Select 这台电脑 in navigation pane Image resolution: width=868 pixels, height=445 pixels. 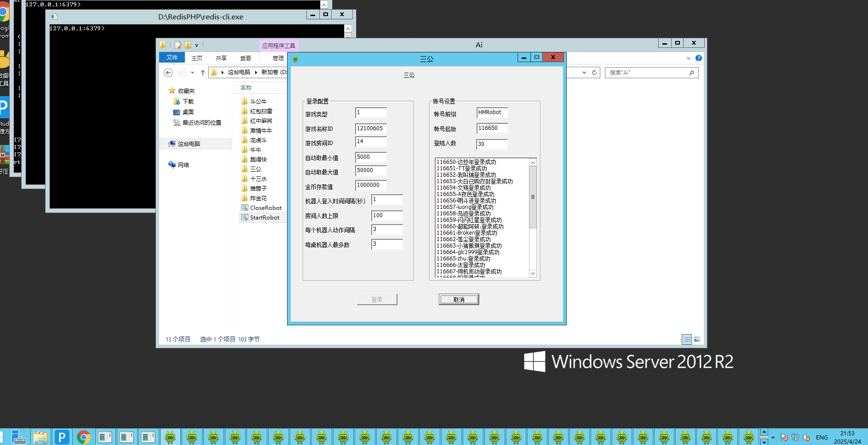coord(189,144)
